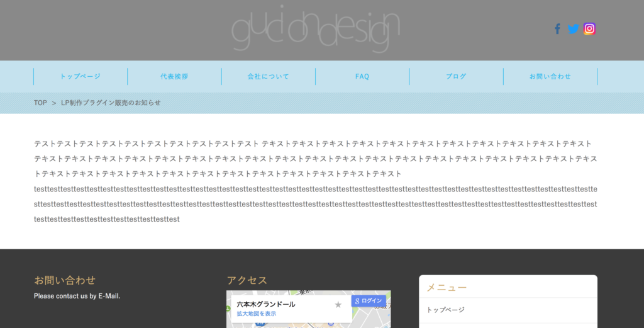Image resolution: width=644 pixels, height=328 pixels.
Task: Open the Facebook social icon
Action: tap(557, 29)
